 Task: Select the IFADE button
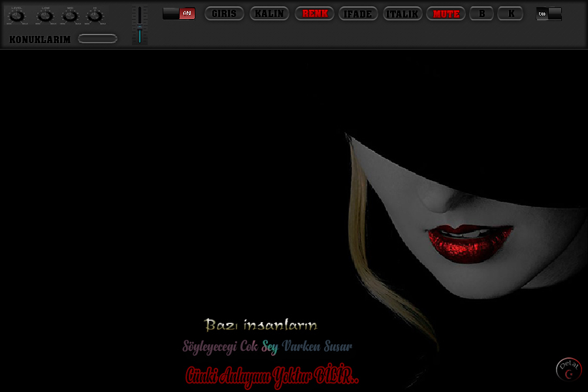[358, 14]
